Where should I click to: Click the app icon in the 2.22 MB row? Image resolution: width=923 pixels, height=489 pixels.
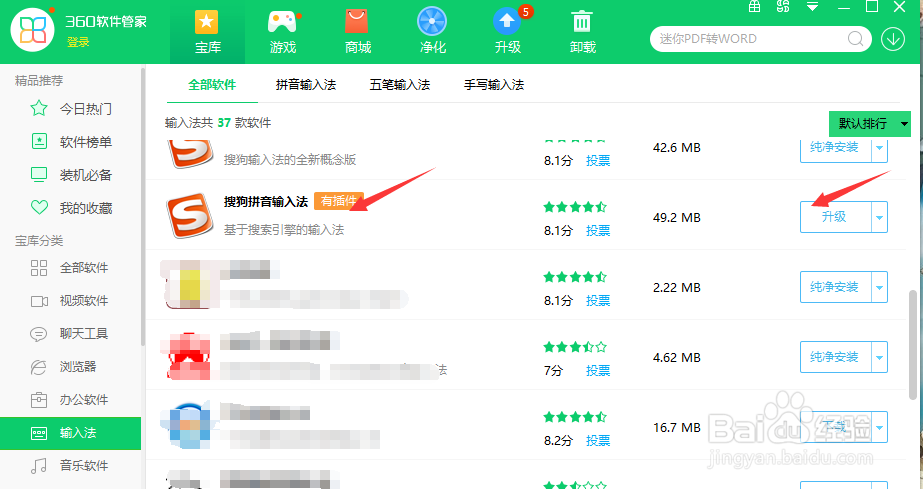click(x=189, y=285)
